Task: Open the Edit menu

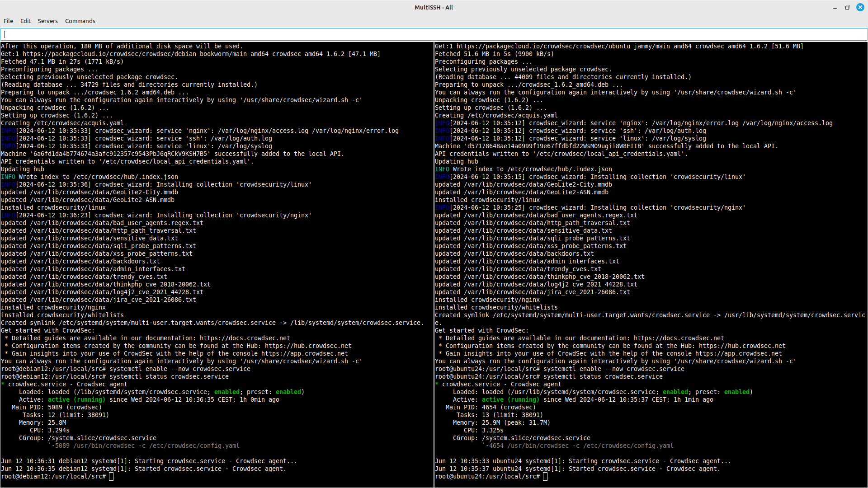Action: [x=25, y=21]
